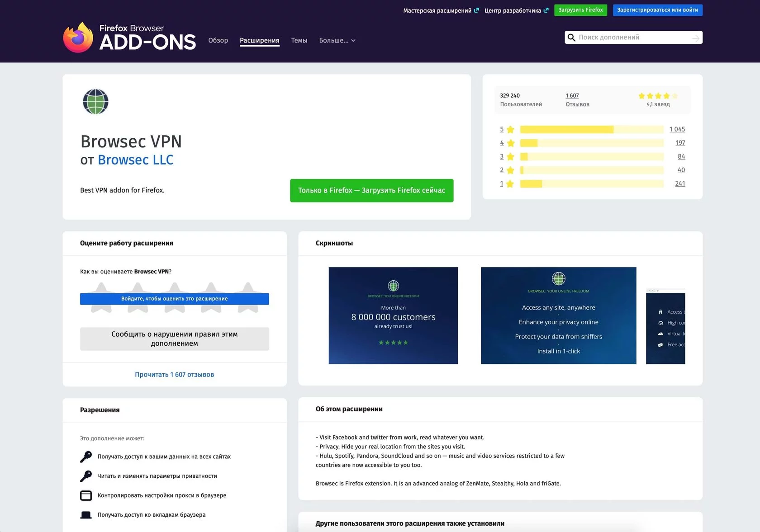Click the 2-star rating bar

[592, 170]
